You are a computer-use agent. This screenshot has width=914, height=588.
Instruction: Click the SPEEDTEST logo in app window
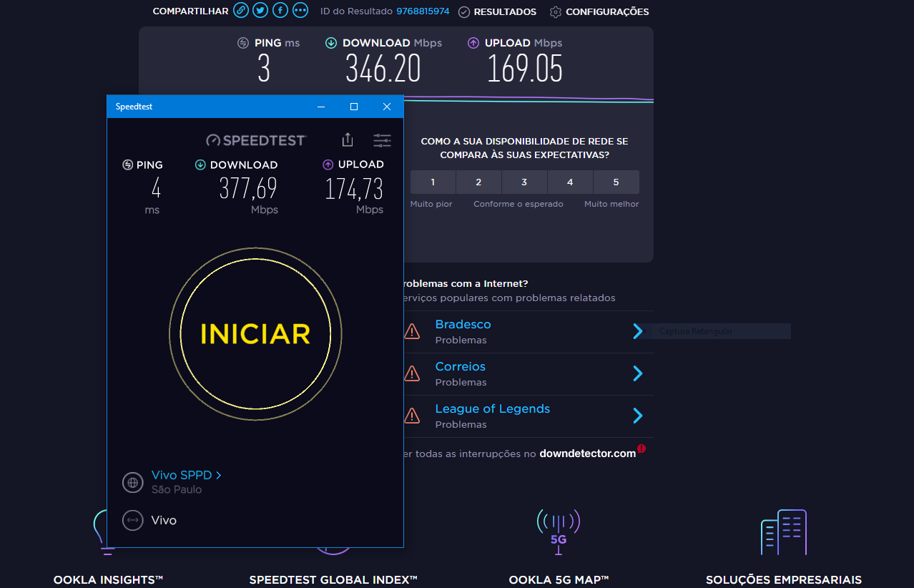(x=256, y=140)
